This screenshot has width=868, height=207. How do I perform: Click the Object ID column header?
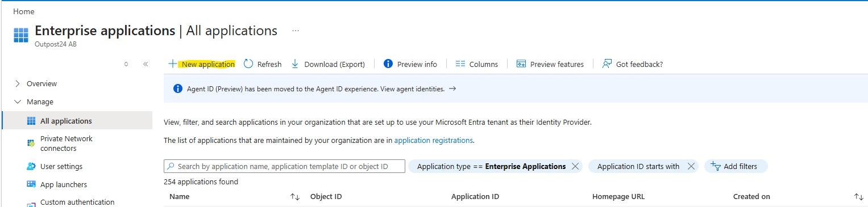326,197
